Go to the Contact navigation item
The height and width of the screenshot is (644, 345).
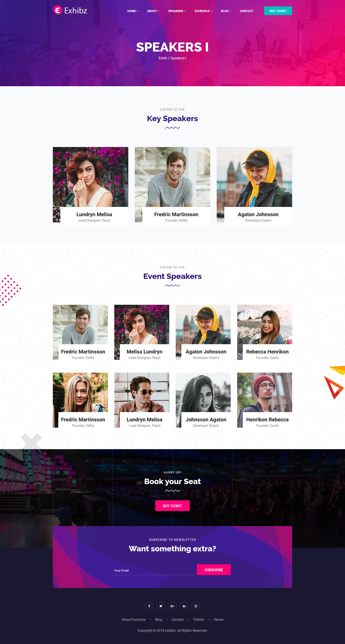coord(246,11)
